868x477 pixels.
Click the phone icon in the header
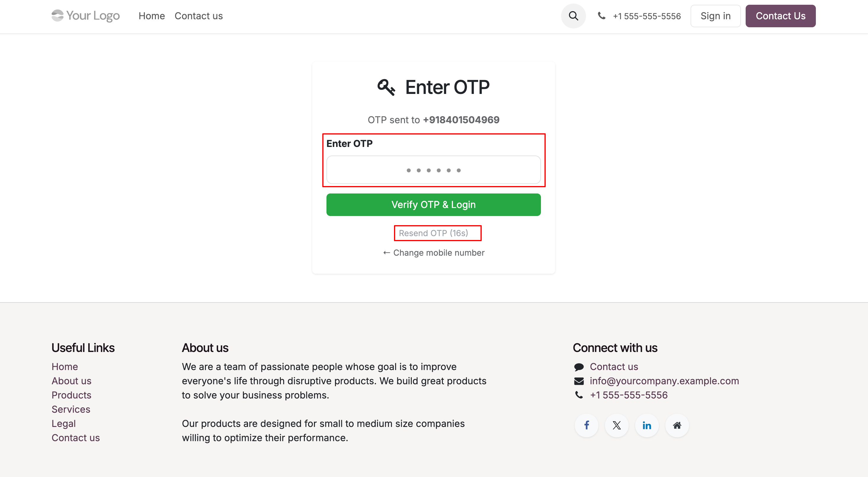tap(601, 15)
